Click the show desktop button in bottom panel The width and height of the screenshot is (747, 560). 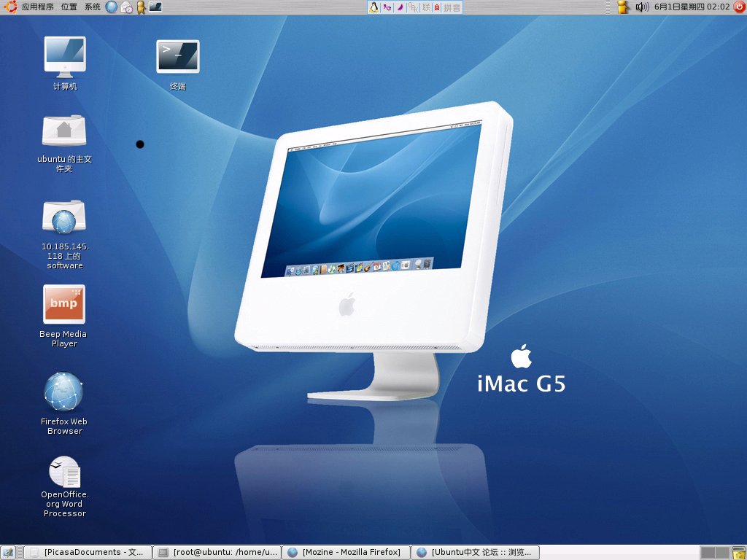click(x=8, y=553)
